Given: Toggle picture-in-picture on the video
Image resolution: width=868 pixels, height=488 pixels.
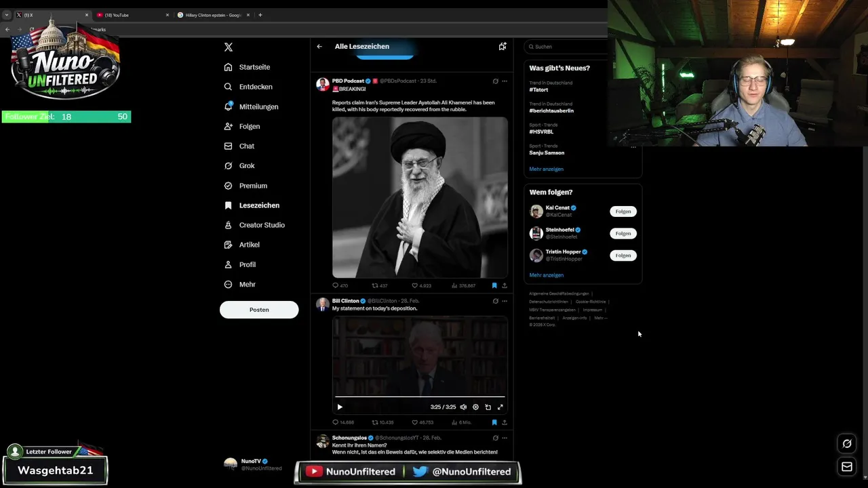Looking at the screenshot, I should coord(488,407).
